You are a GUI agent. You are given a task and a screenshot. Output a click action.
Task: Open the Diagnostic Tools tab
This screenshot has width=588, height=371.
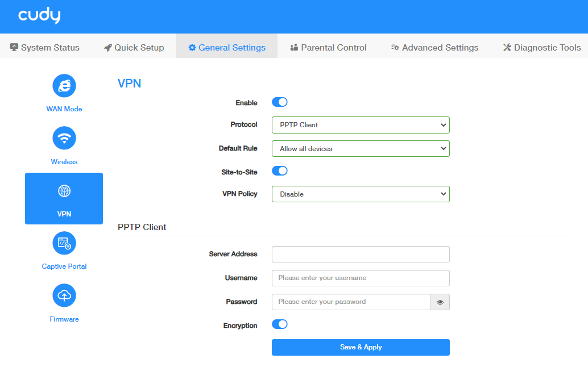pos(542,48)
